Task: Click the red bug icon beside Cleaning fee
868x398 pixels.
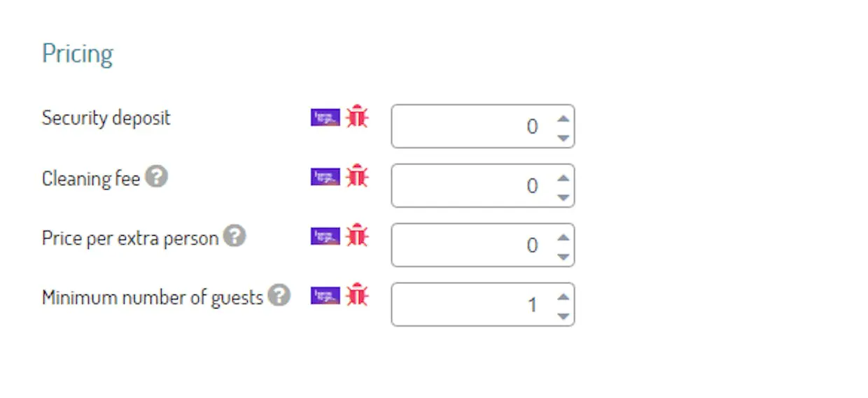Action: [x=357, y=176]
